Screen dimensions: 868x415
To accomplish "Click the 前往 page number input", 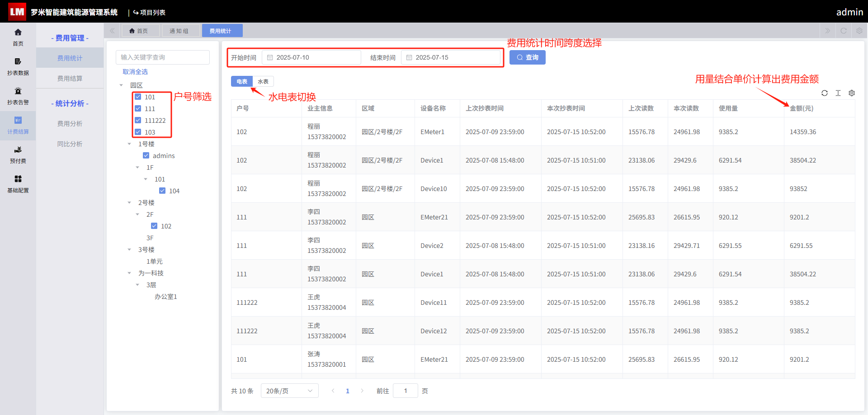I will click(x=406, y=391).
